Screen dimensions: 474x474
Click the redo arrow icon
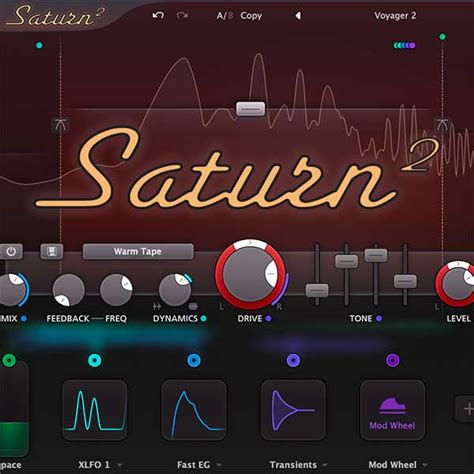click(182, 15)
